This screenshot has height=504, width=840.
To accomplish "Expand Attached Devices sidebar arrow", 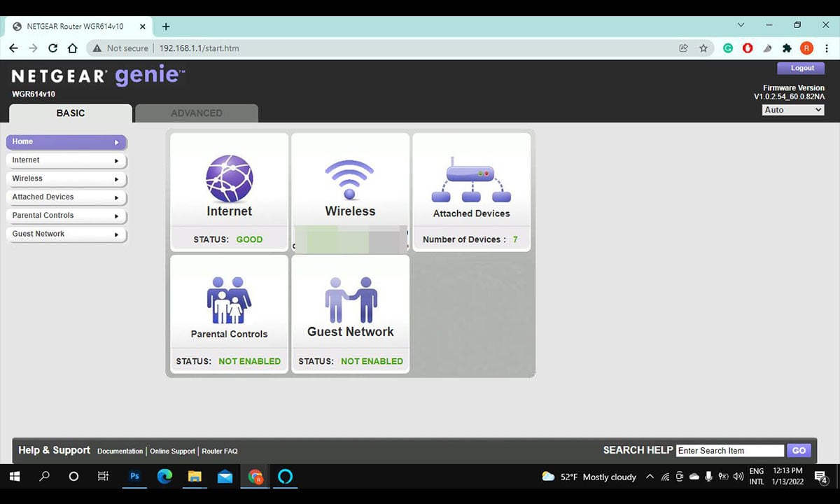I will (x=117, y=197).
